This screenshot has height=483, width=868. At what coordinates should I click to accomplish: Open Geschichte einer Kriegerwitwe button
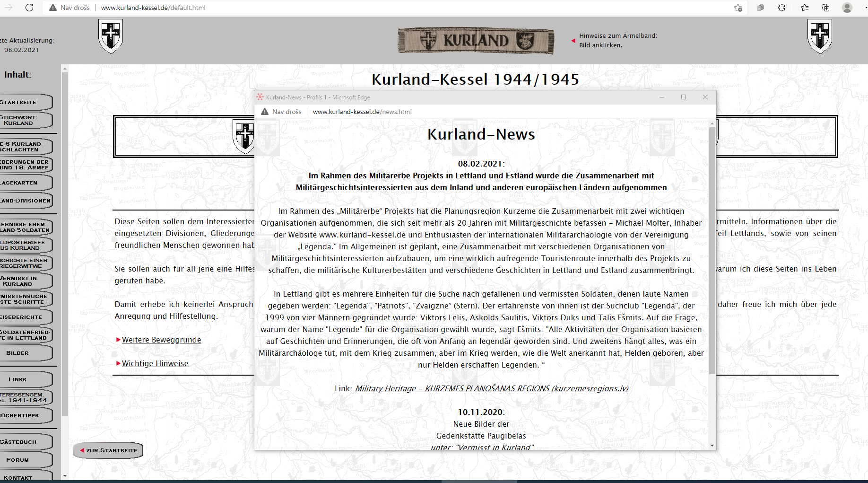coord(26,263)
